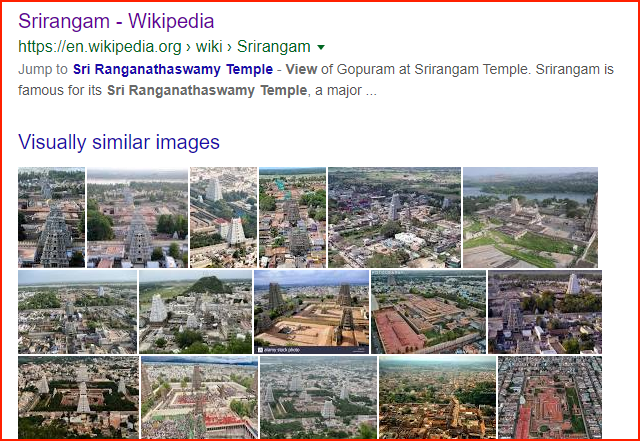Screen dimensions: 640x441
Task: Open wide aerial town thumbnail in top row
Action: pyautogui.click(x=394, y=217)
